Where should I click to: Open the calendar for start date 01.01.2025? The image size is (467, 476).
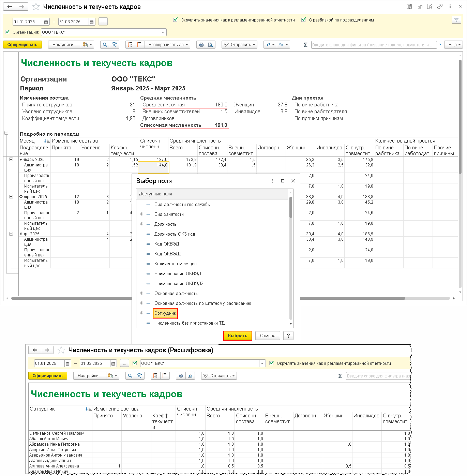click(x=46, y=22)
